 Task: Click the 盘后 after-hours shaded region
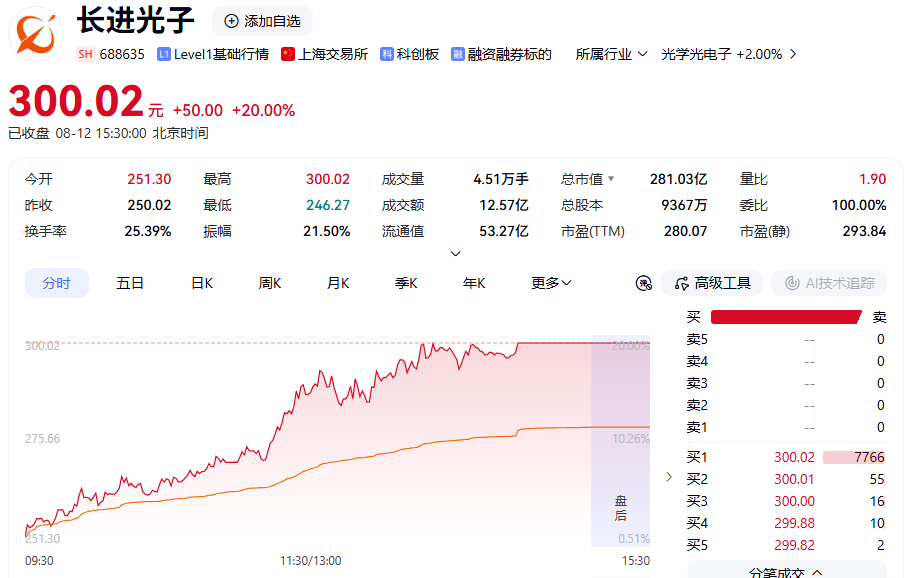coord(621,441)
